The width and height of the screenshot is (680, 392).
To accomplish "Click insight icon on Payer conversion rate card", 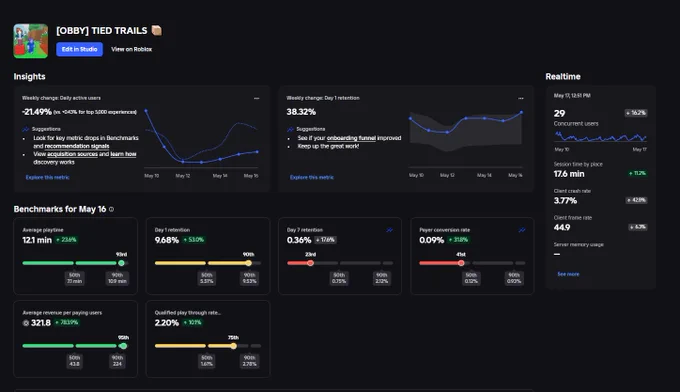I will pos(522,230).
